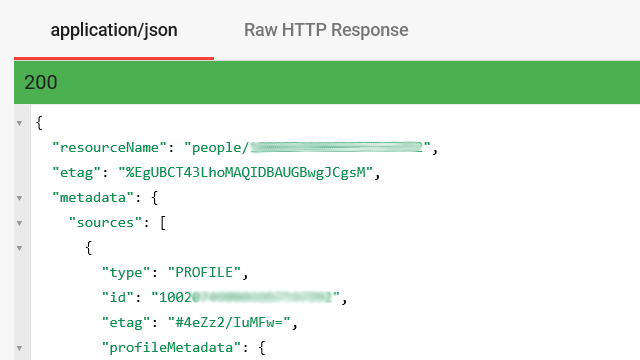640x360 pixels.
Task: Click the "metadata" key text
Action: [93, 198]
